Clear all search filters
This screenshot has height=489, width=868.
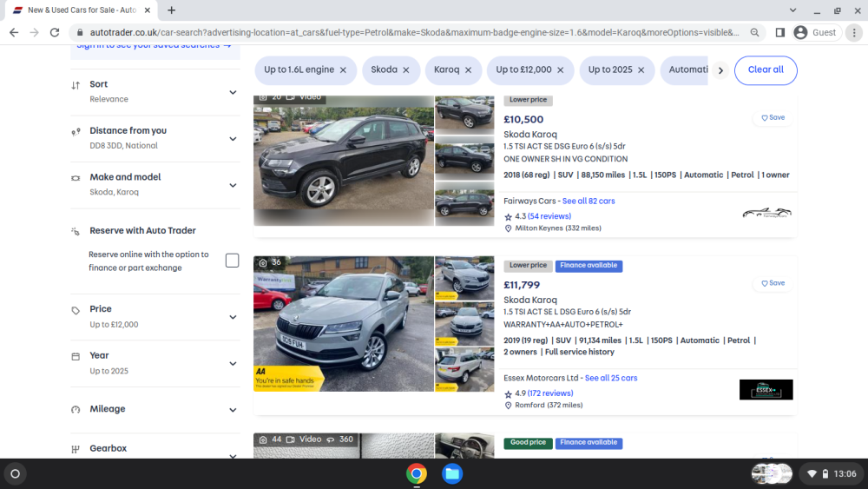766,69
